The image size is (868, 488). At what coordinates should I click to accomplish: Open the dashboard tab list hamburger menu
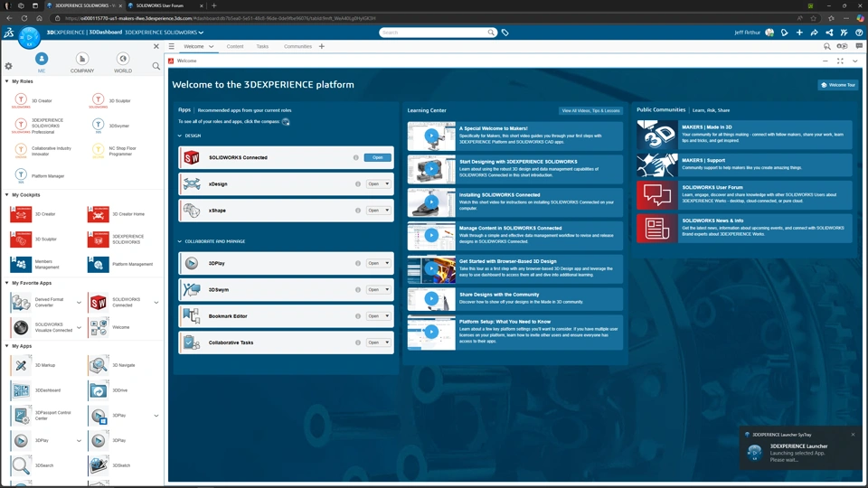coord(172,46)
